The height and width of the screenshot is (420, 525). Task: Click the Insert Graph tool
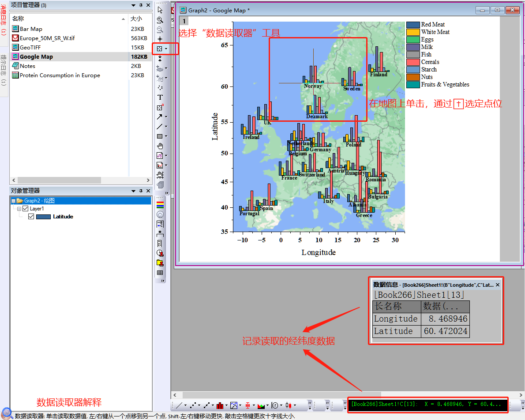(160, 165)
